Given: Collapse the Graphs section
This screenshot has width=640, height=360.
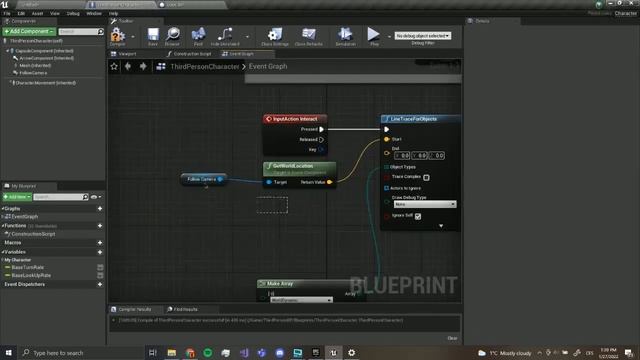Looking at the screenshot, I should (x=2, y=209).
